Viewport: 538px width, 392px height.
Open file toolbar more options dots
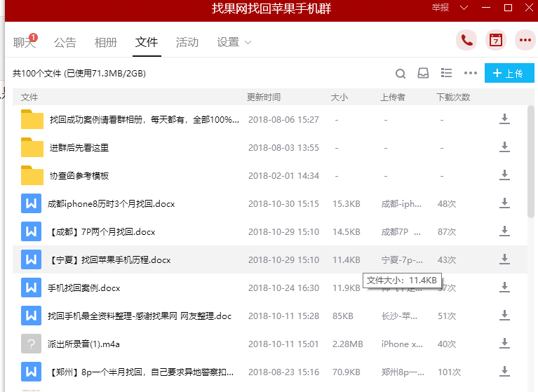(471, 73)
